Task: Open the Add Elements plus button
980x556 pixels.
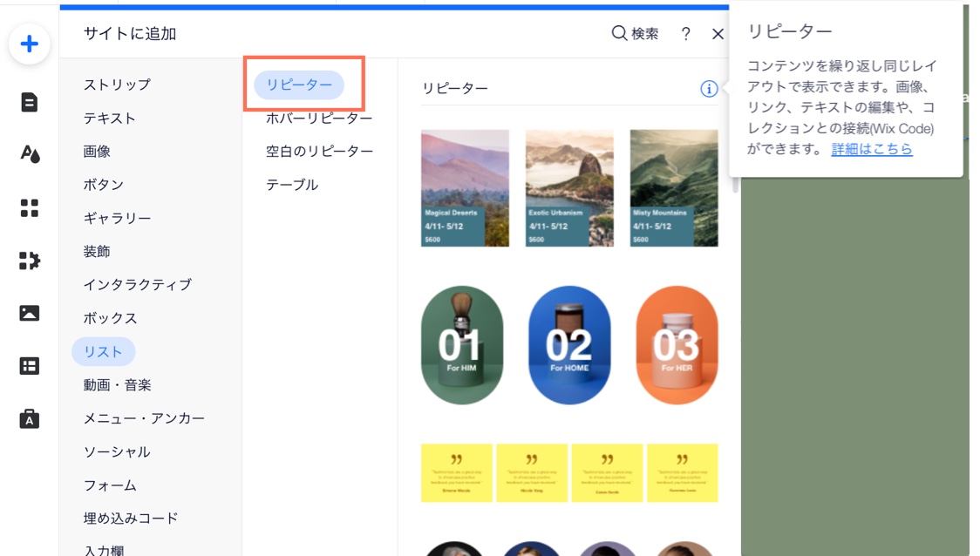Action: point(29,43)
